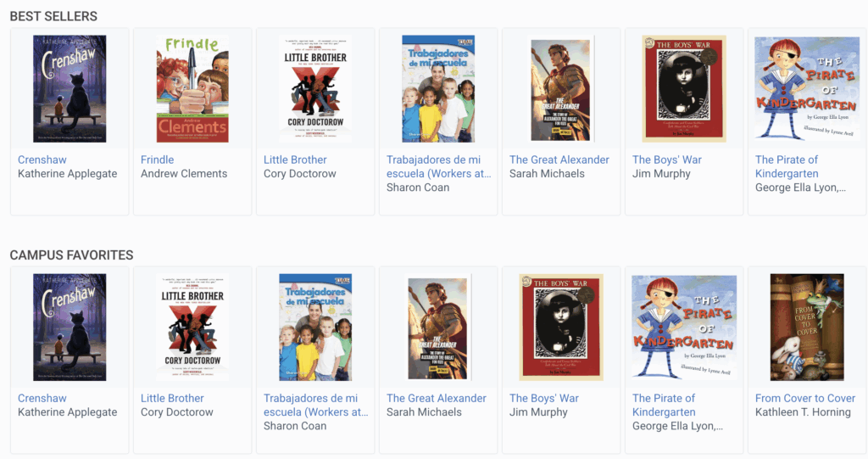868x459 pixels.
Task: Open The Boys' War title link in Best Sellers
Action: (x=667, y=160)
